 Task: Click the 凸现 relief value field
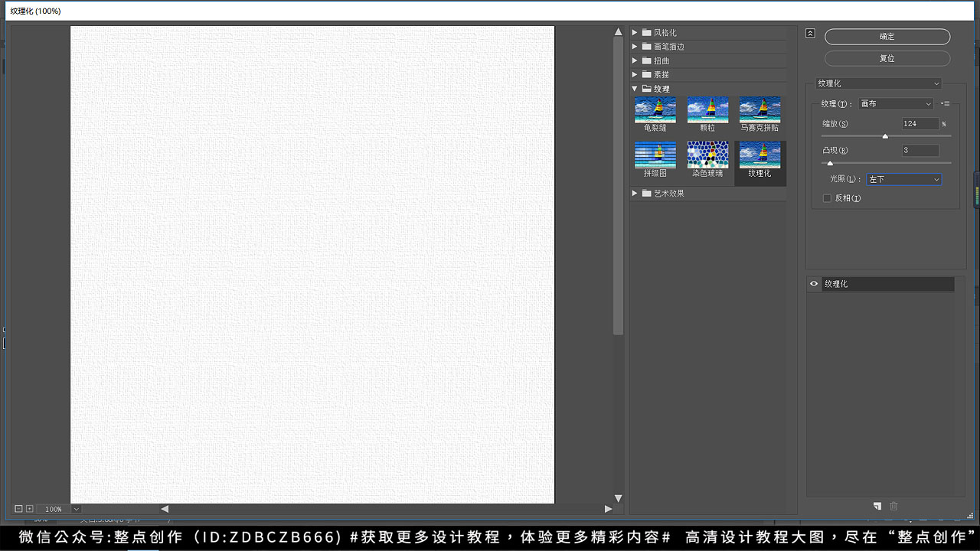coord(920,151)
